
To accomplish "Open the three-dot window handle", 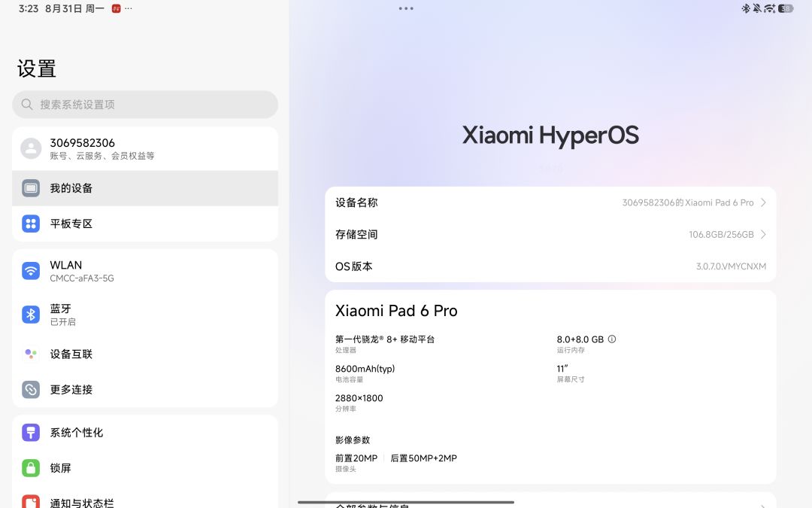I will [406, 8].
